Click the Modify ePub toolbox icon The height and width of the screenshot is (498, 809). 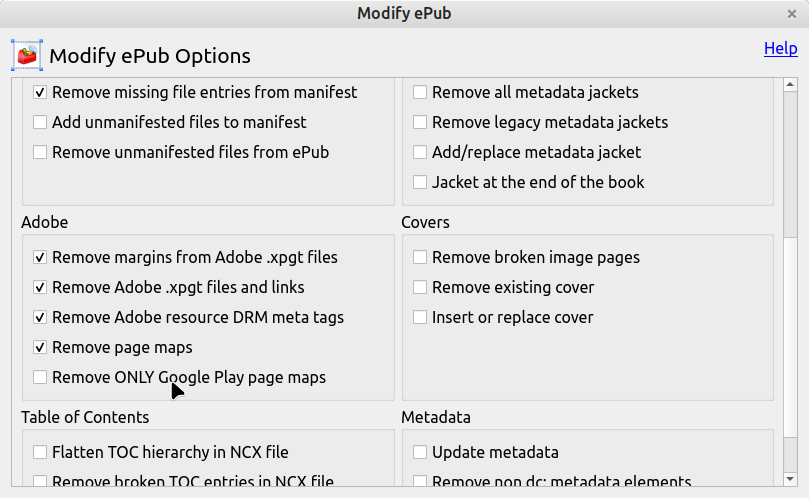click(x=27, y=55)
